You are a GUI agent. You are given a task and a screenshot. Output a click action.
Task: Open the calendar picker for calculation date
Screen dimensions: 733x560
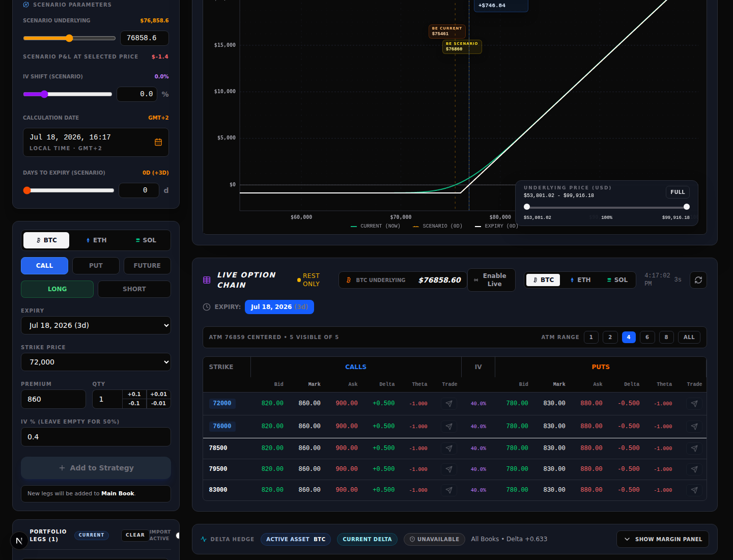click(158, 143)
